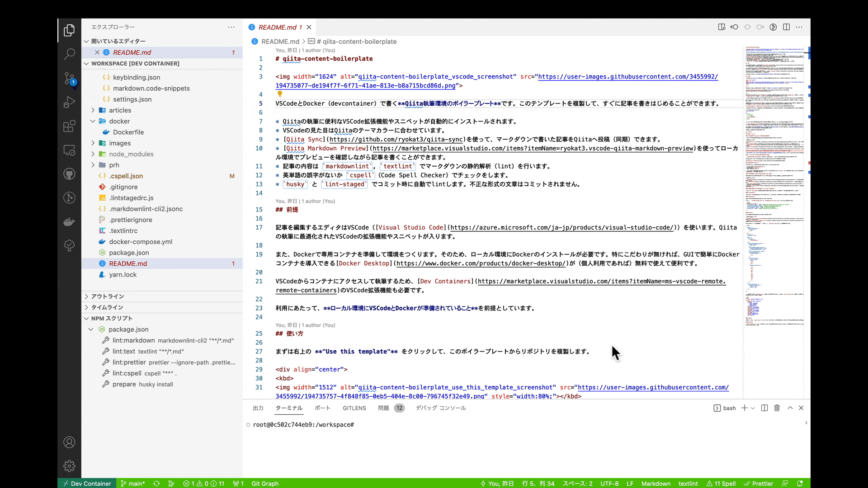Open the GitLens sidebar view

(69, 197)
